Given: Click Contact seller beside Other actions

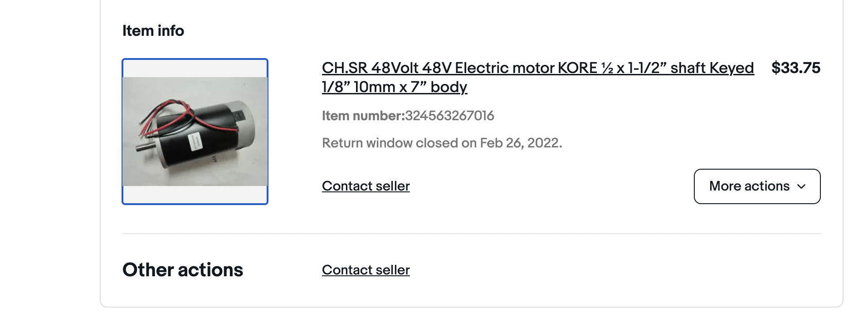Looking at the screenshot, I should (x=366, y=270).
